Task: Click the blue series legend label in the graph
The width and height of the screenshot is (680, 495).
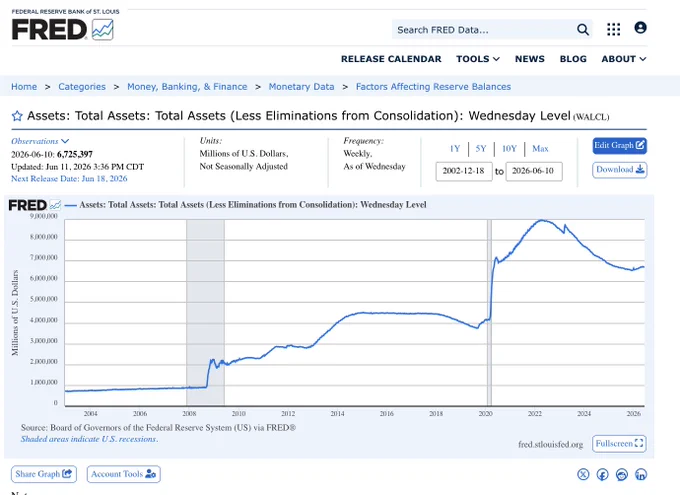Action: pyautogui.click(x=253, y=205)
